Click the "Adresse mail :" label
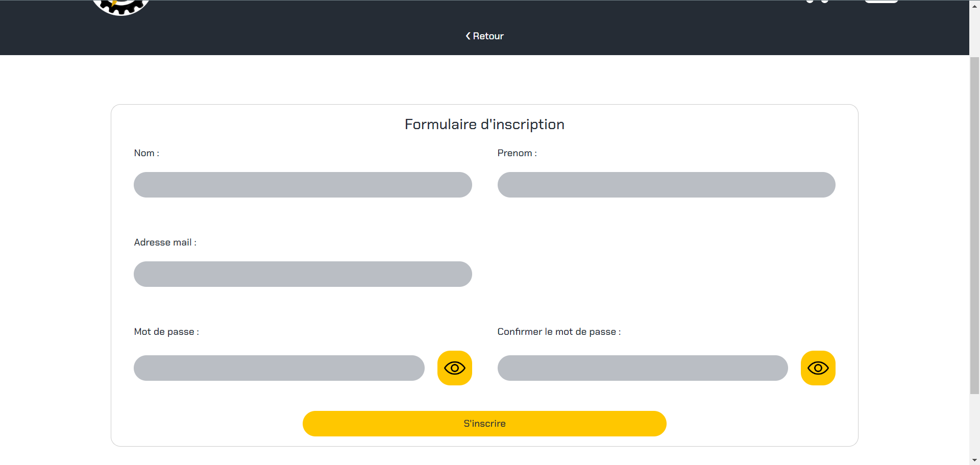Screen dimensions: 980x465 tap(165, 242)
